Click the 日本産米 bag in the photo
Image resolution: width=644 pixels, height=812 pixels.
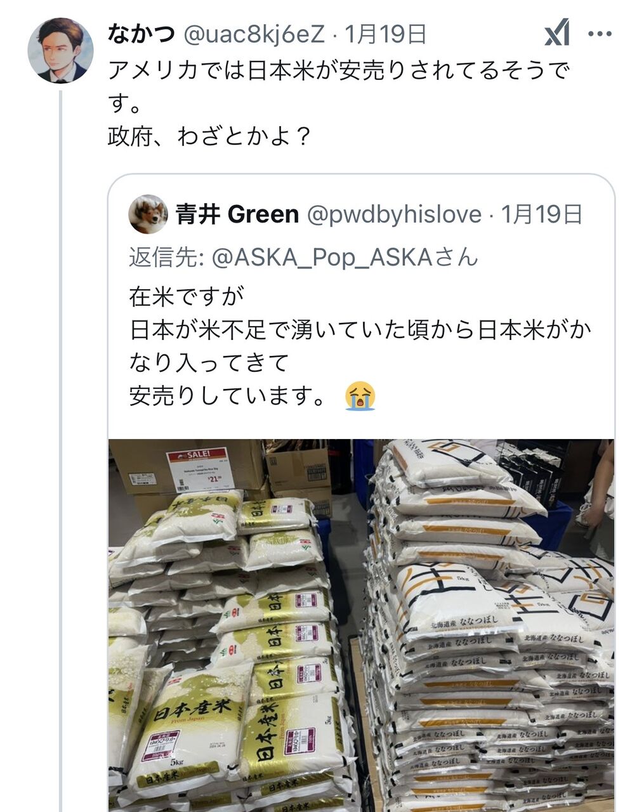(x=187, y=730)
